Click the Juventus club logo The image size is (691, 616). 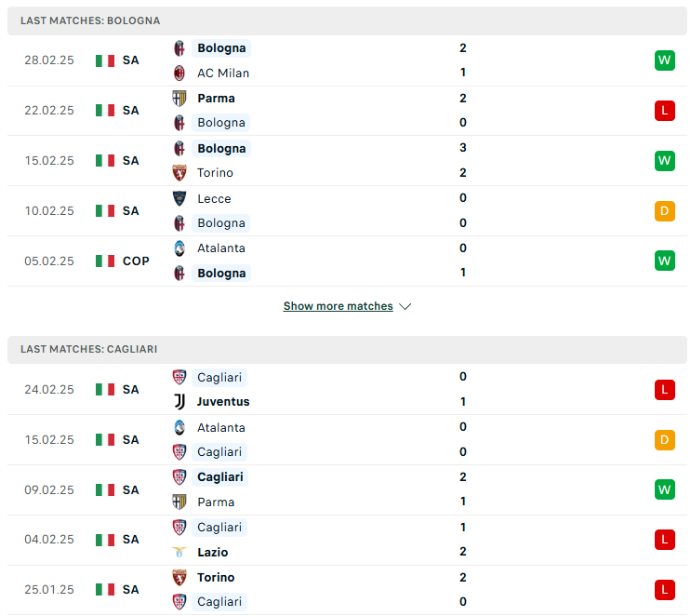click(x=179, y=402)
